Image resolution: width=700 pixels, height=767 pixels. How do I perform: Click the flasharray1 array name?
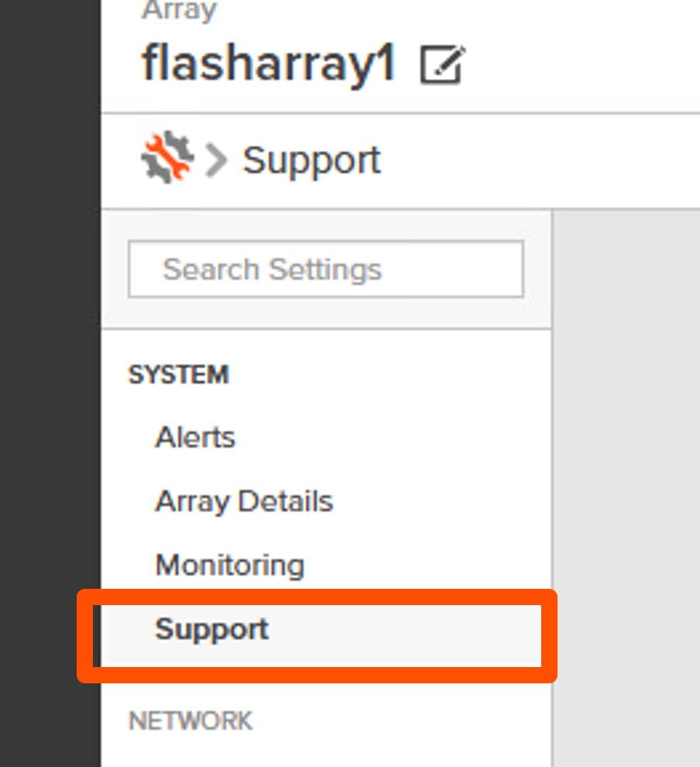[x=268, y=64]
